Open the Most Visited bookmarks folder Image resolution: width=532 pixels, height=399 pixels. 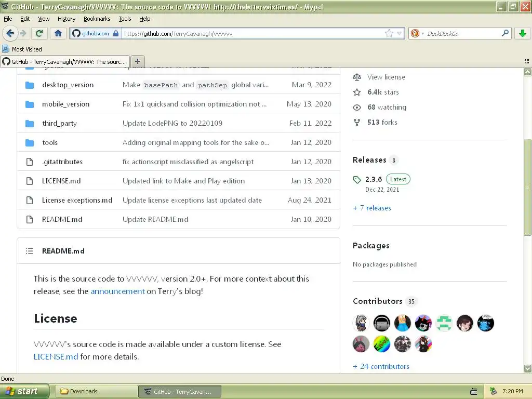click(22, 49)
